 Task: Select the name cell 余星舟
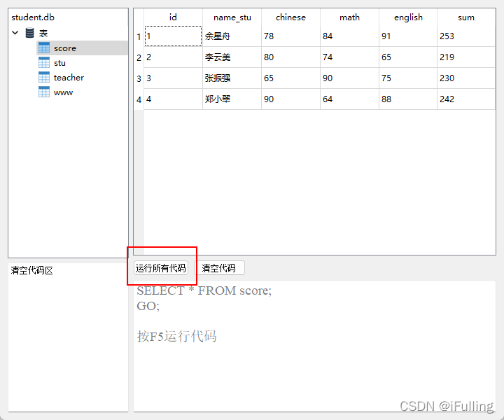click(x=232, y=36)
